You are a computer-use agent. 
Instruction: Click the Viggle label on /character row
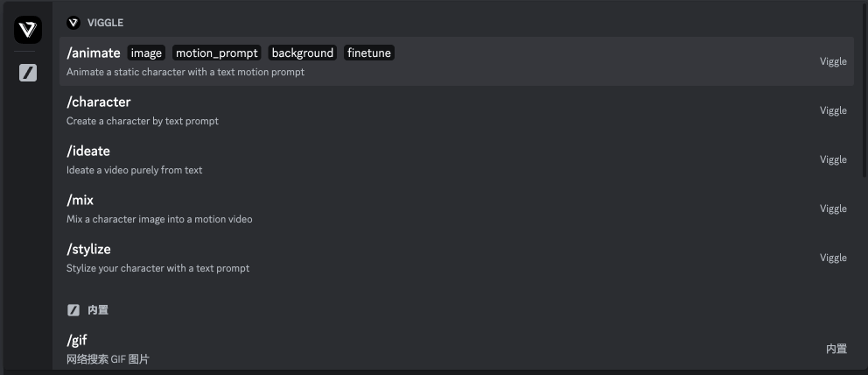[x=833, y=110]
